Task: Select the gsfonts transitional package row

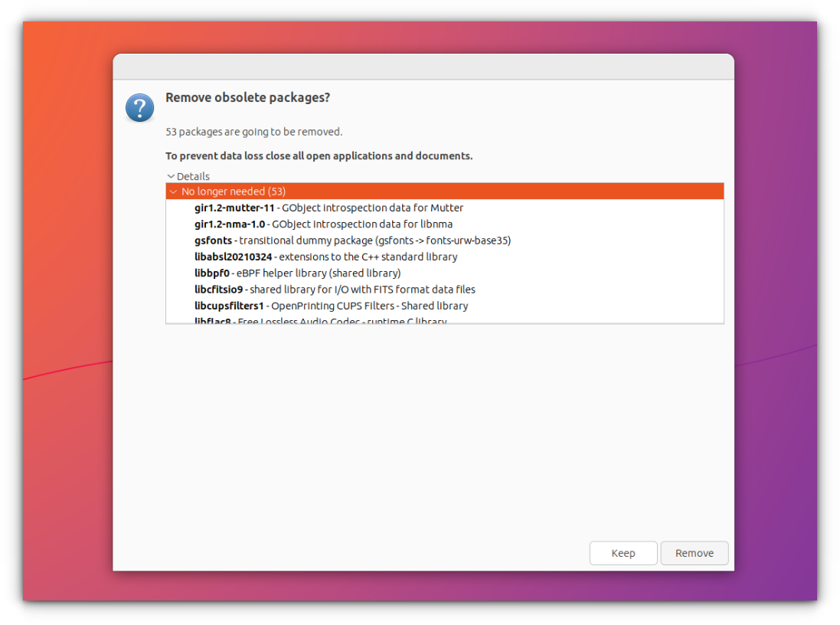Action: (x=445, y=241)
